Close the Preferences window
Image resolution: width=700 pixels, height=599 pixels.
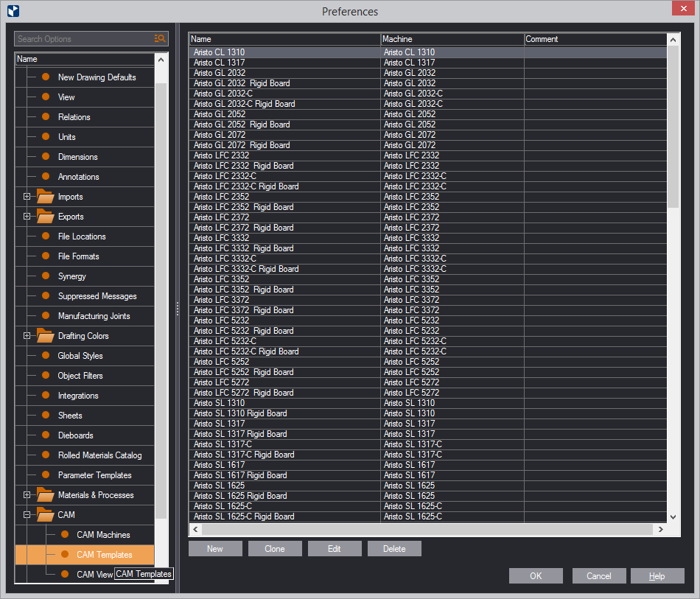click(684, 9)
